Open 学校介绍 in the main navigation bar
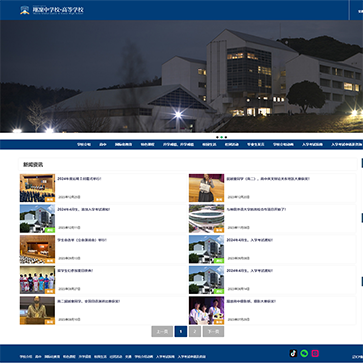The image size is (363, 363). (84, 145)
